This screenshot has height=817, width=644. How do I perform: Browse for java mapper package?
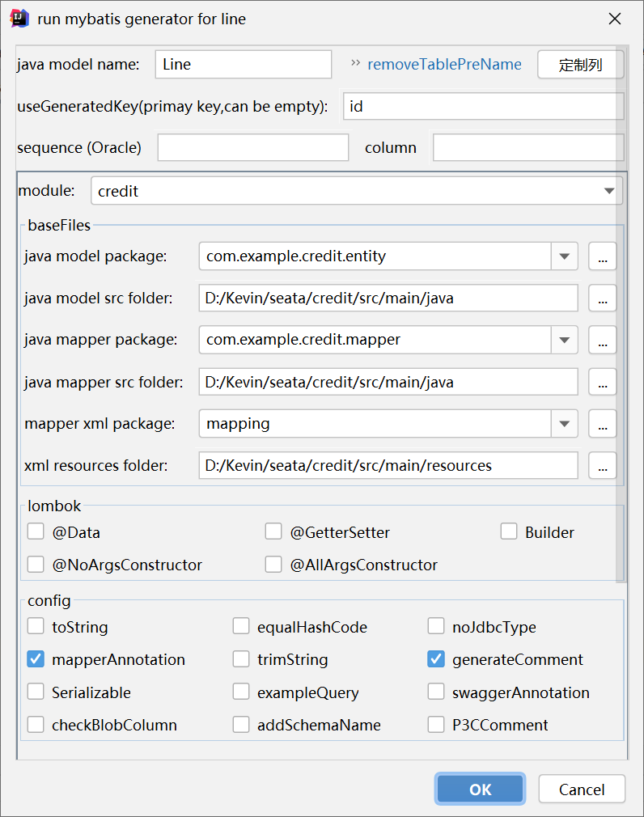pyautogui.click(x=602, y=340)
